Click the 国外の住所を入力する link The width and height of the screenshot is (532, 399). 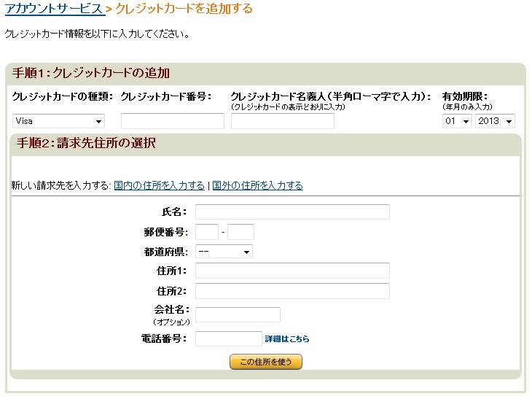click(x=257, y=185)
